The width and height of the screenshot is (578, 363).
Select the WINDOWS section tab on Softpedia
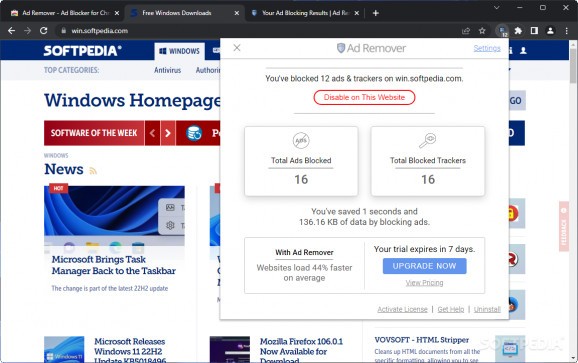[180, 51]
